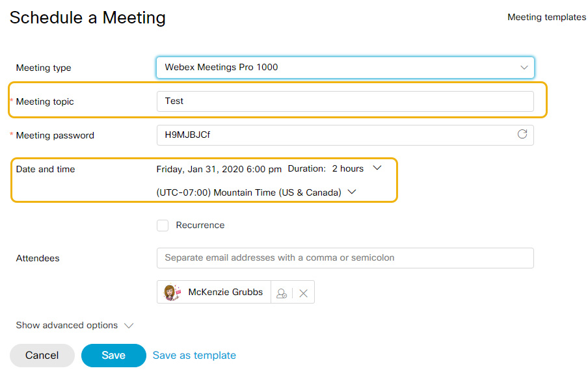
Task: Open the Meeting type dropdown
Action: click(x=524, y=67)
